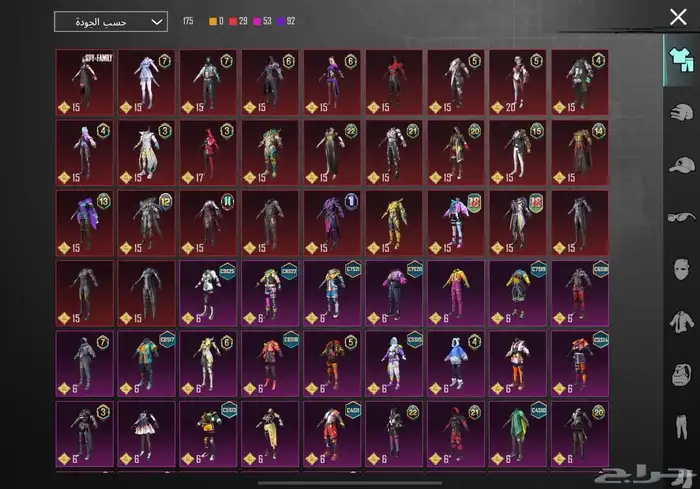The width and height of the screenshot is (700, 489).
Task: Click the total item count 175
Action: tap(188, 21)
